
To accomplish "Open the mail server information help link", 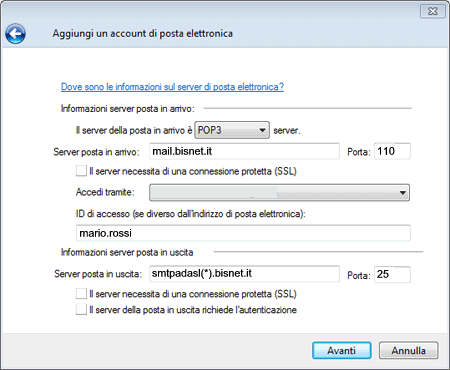I will [x=172, y=87].
